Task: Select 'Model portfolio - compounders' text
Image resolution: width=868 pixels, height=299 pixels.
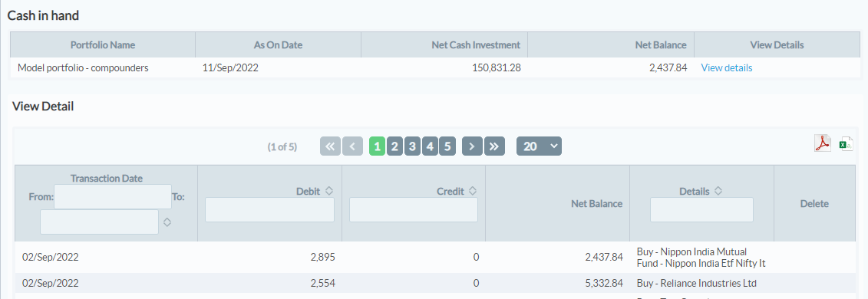Action: (83, 68)
